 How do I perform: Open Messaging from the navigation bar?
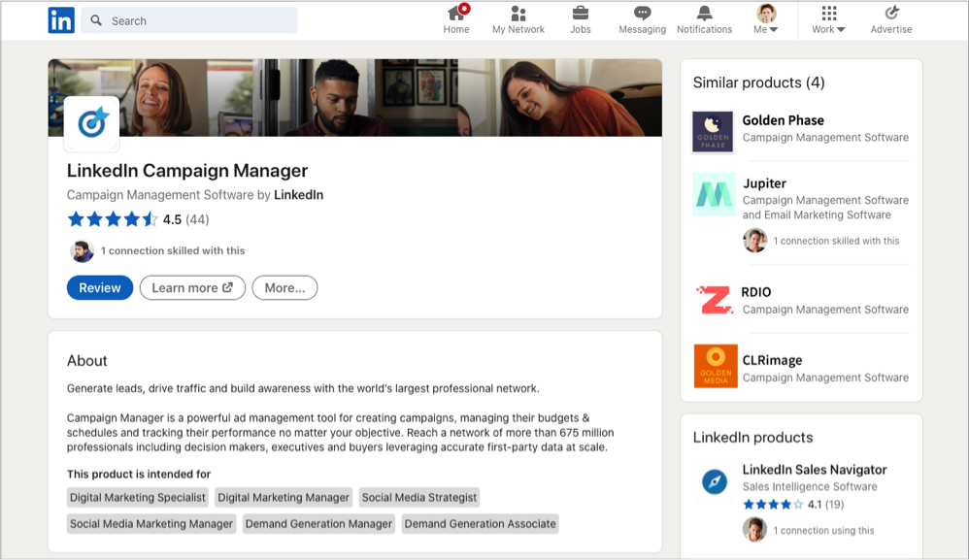click(x=642, y=19)
